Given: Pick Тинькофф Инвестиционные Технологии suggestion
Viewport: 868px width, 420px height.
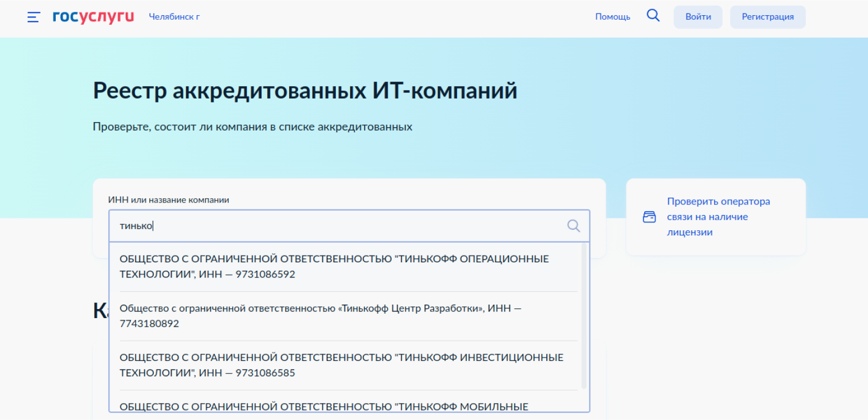Looking at the screenshot, I should (x=341, y=365).
